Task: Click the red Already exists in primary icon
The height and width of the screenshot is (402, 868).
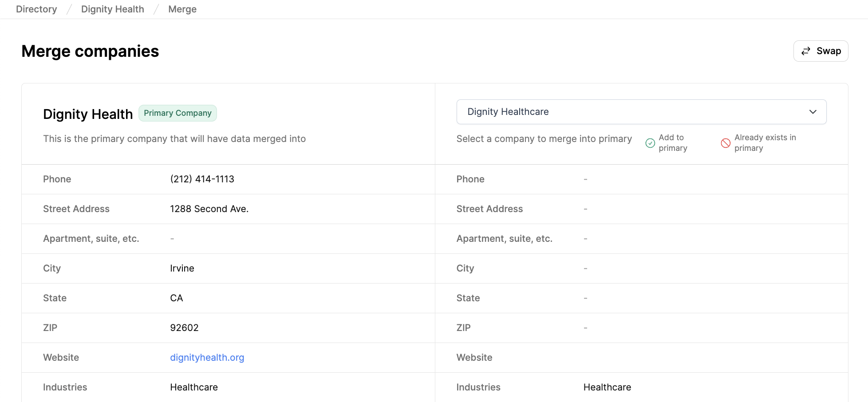Action: click(726, 143)
